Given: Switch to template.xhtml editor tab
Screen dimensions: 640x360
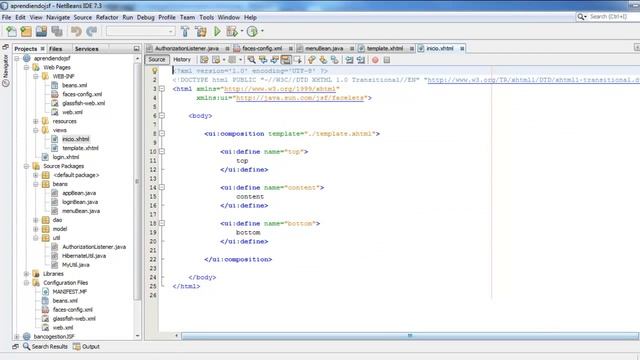Looking at the screenshot, I should click(385, 49).
